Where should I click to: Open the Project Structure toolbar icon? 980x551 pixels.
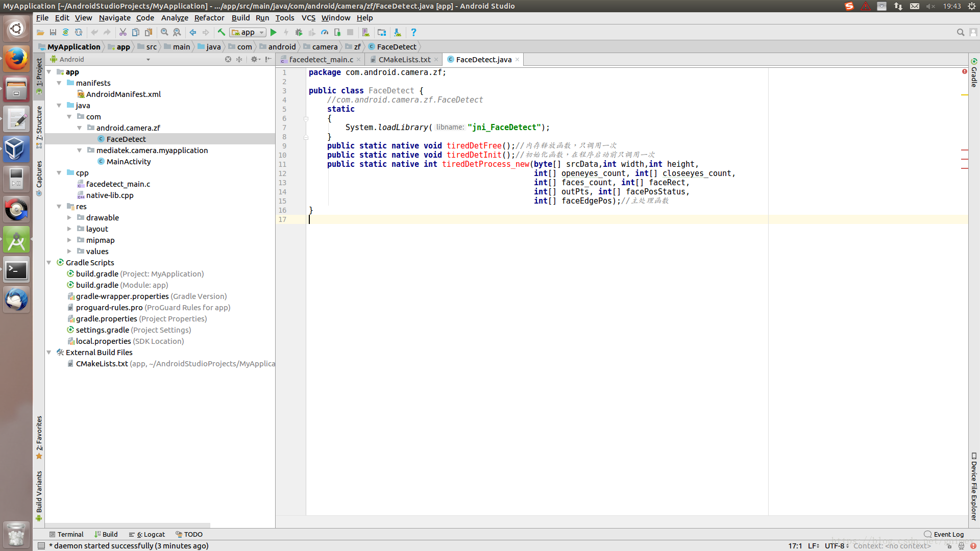click(x=382, y=32)
